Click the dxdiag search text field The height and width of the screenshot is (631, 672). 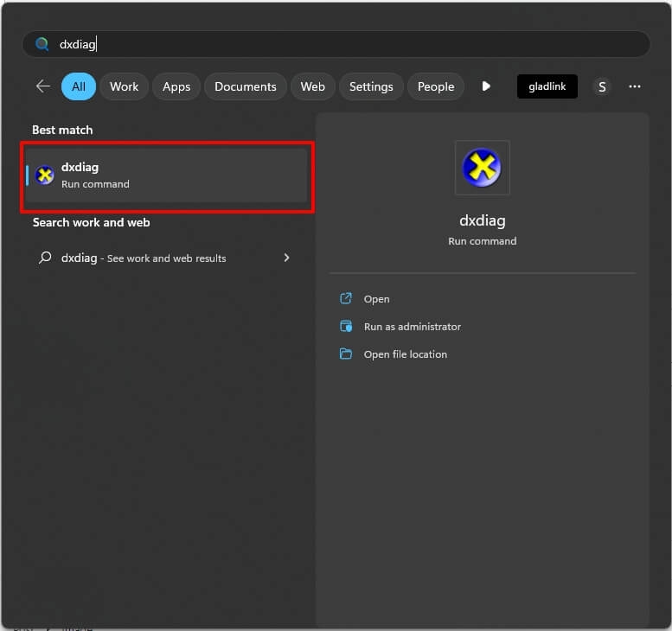pyautogui.click(x=336, y=44)
